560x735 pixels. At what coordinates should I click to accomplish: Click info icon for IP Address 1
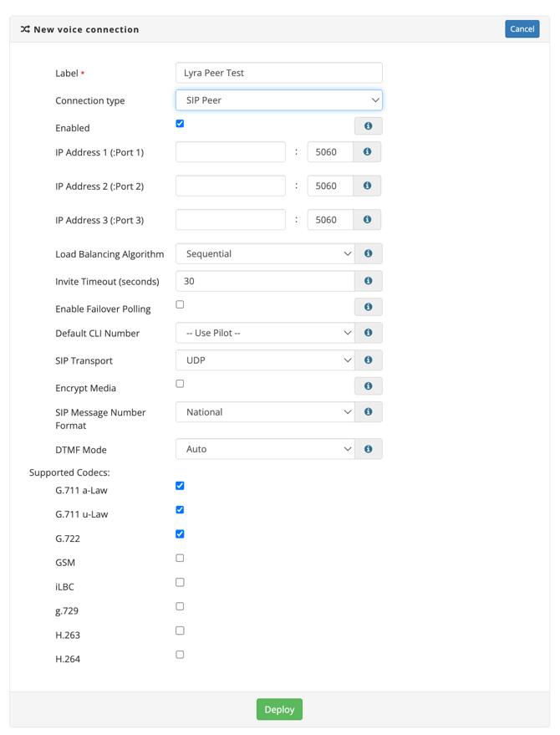(367, 152)
